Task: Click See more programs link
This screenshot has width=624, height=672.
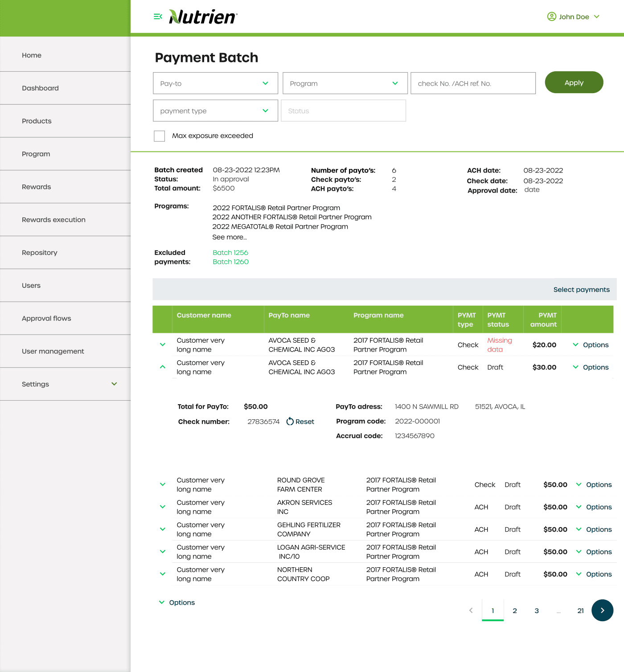Action: (229, 237)
